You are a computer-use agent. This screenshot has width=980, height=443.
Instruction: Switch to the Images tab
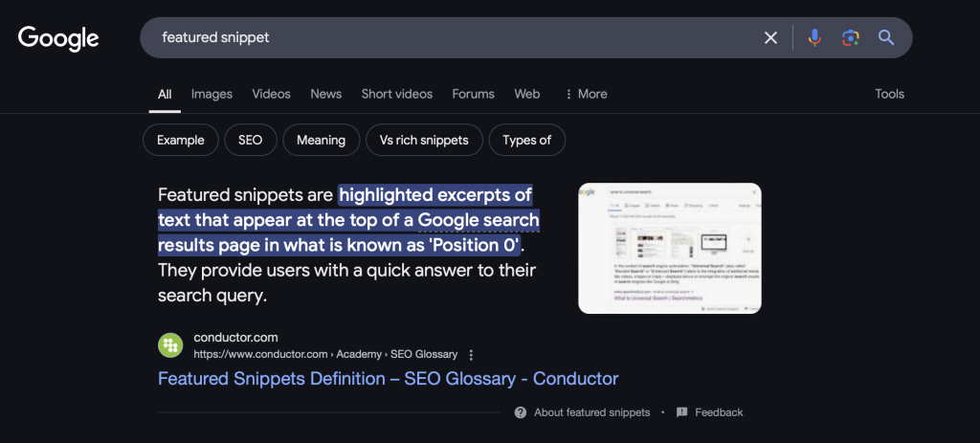pos(212,95)
